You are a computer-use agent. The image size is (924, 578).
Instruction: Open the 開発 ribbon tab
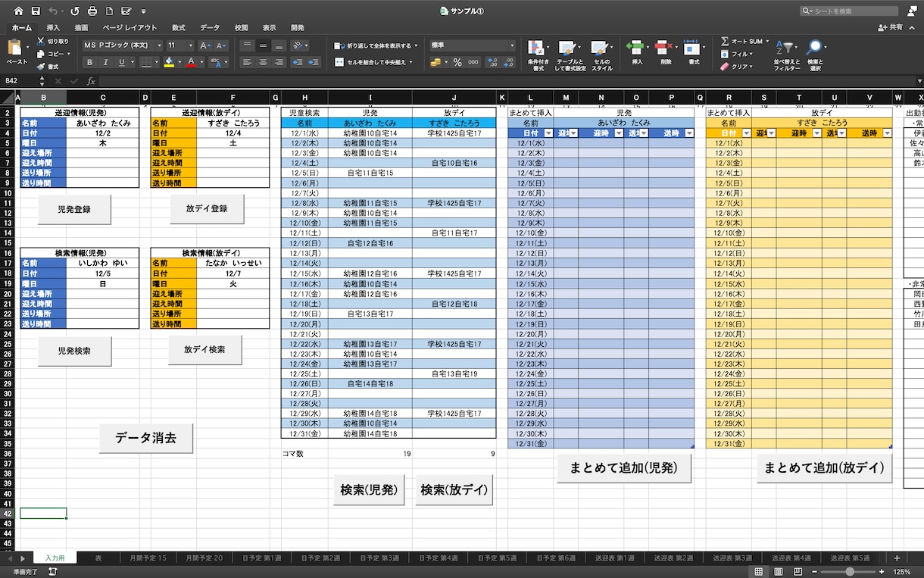point(298,27)
